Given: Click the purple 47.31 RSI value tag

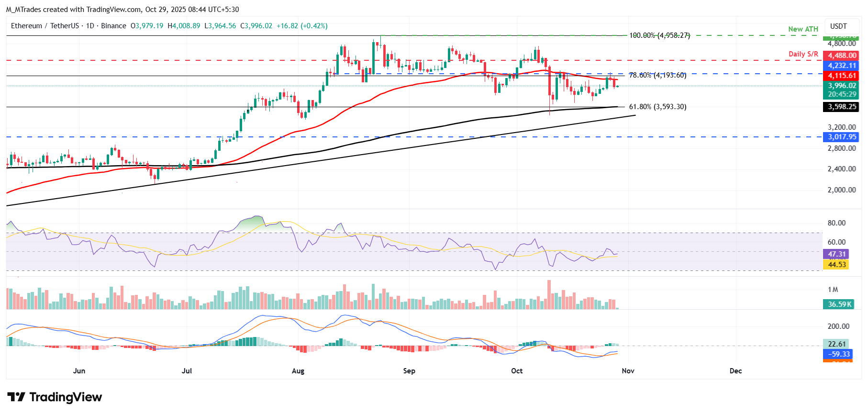Looking at the screenshot, I should pos(836,254).
